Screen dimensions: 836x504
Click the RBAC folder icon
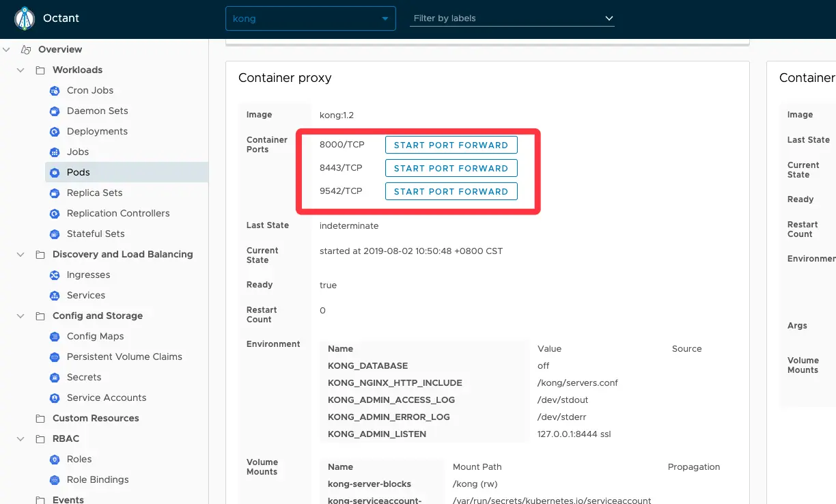pyautogui.click(x=40, y=438)
